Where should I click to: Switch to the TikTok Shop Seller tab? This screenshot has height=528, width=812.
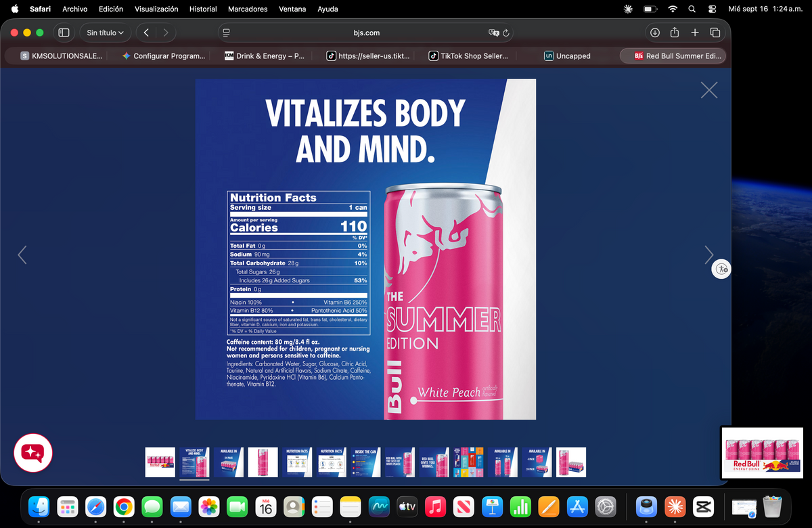point(469,56)
